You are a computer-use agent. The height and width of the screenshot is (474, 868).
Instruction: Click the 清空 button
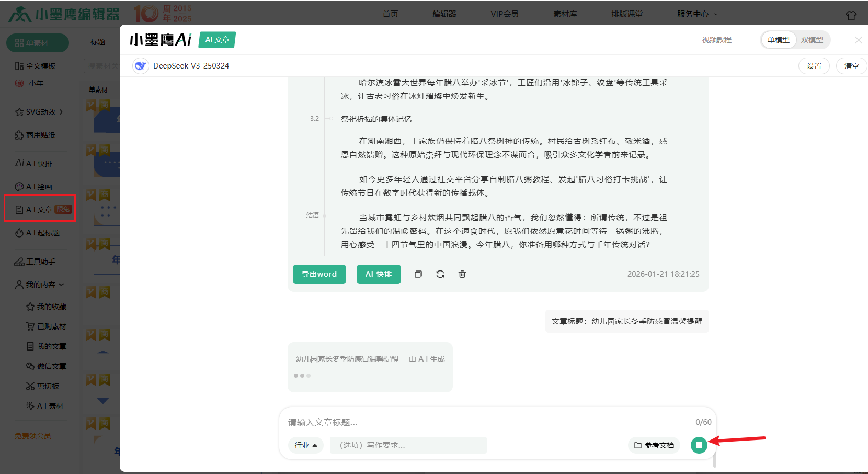click(x=851, y=66)
